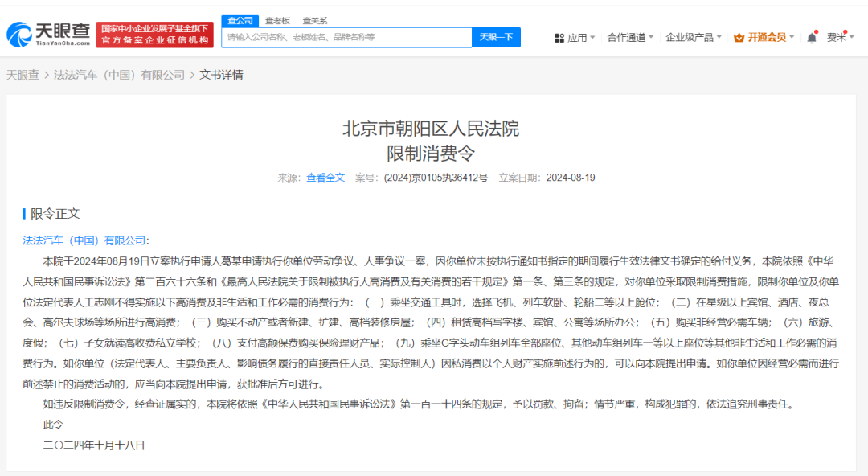
Task: Click the filing date 2024-08-19
Action: [x=571, y=178]
